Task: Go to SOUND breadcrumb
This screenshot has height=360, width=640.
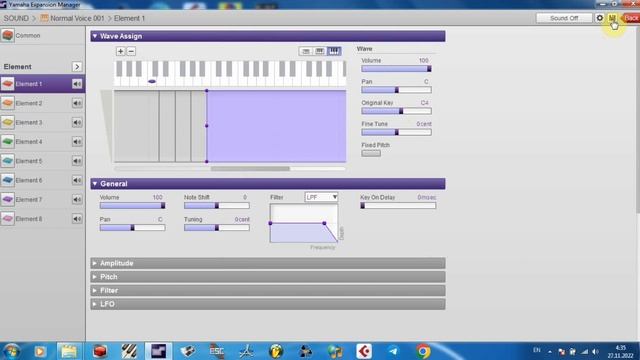Action: point(16,18)
